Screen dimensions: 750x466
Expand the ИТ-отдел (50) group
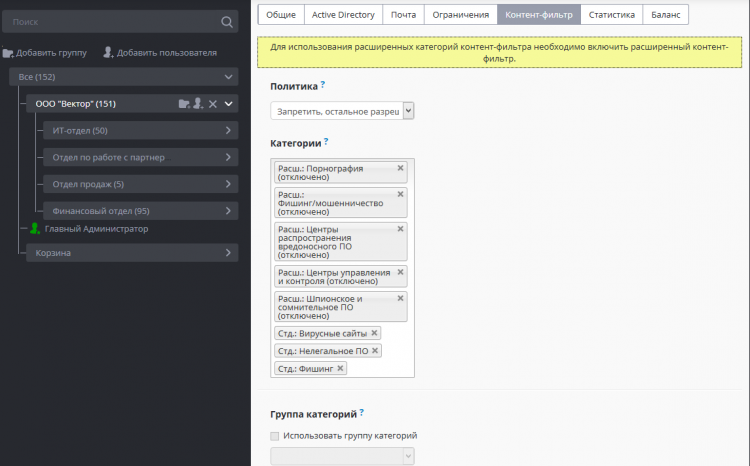pos(228,130)
